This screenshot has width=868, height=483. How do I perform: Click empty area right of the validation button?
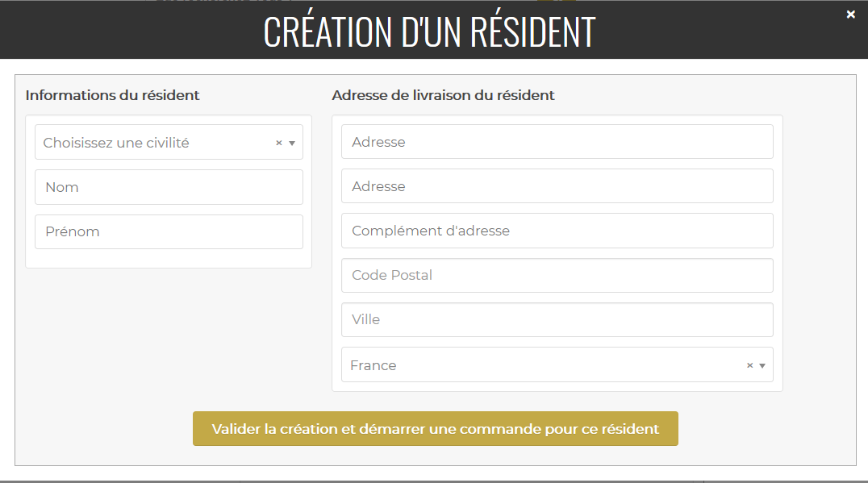point(766,429)
